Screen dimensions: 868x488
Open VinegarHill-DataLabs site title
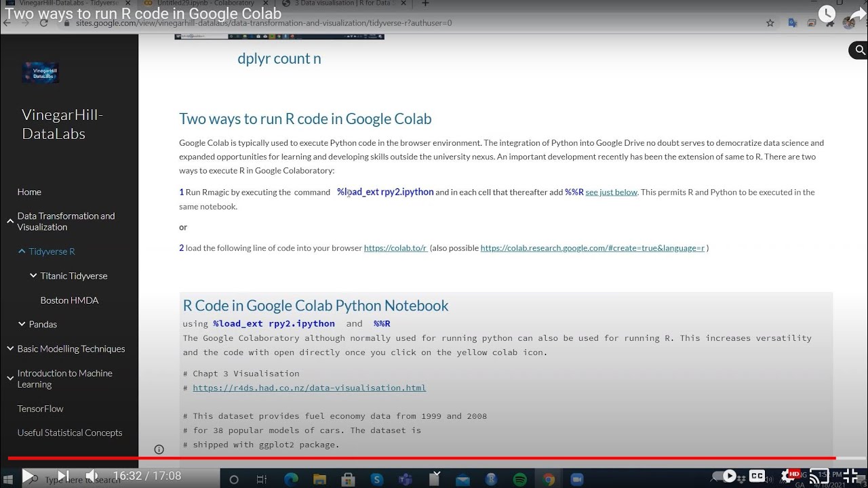coord(62,124)
